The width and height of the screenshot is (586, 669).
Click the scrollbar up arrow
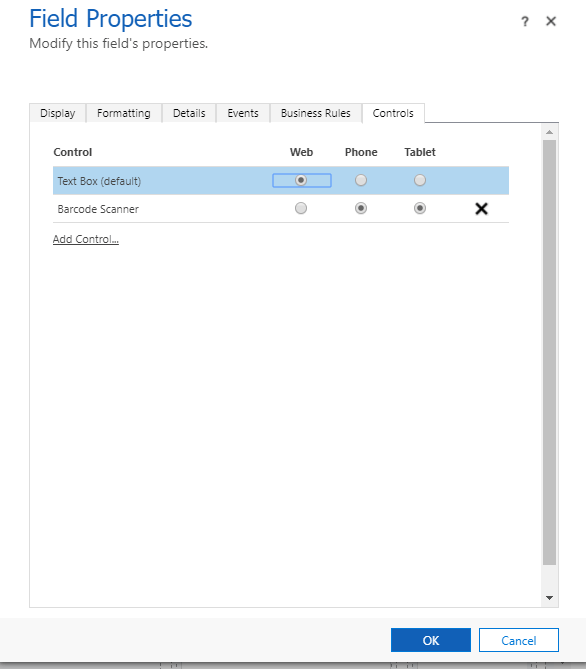point(550,132)
